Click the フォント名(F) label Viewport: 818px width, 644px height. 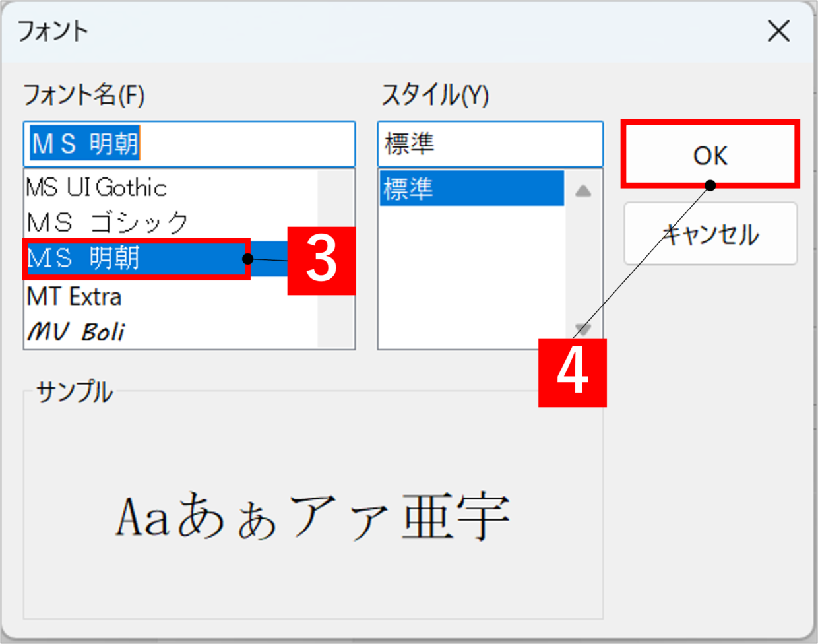click(x=84, y=95)
